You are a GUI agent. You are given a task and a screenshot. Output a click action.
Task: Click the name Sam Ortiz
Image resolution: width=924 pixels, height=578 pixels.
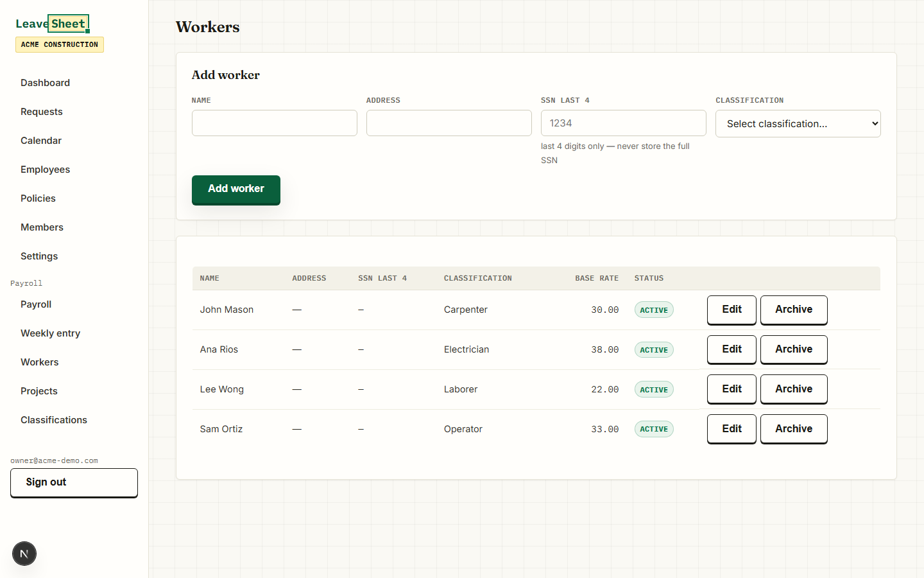[221, 429]
